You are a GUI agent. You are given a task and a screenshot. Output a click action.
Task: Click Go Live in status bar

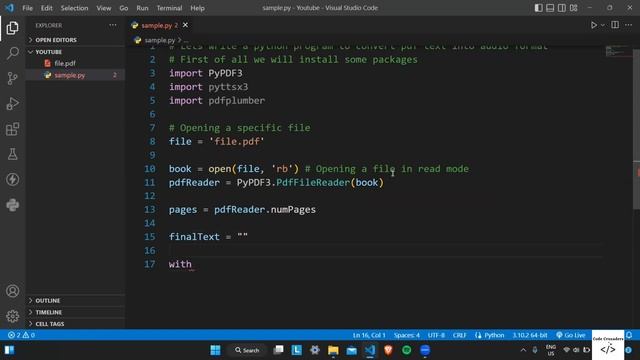(571, 335)
